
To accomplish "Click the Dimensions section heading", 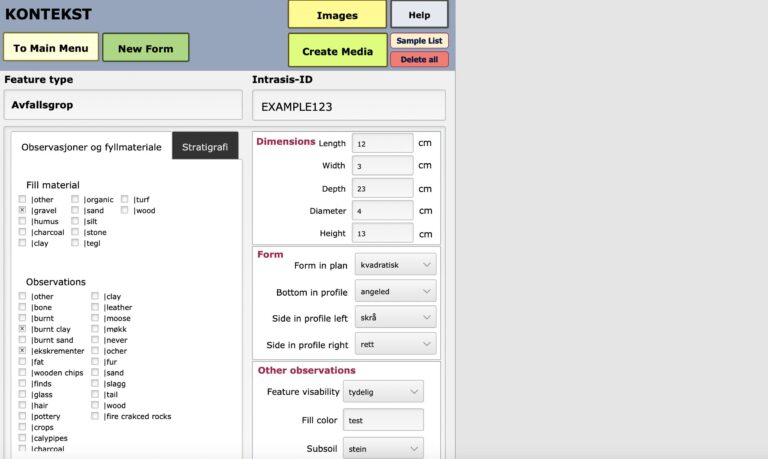I will (x=286, y=141).
